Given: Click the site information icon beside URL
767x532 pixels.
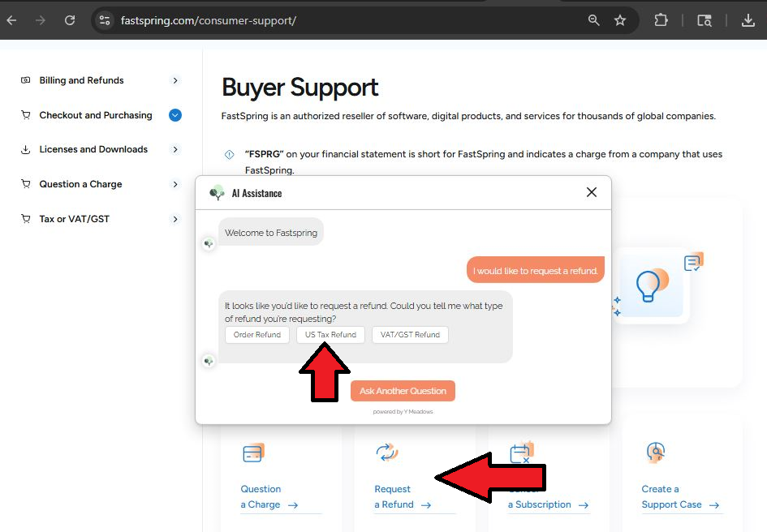Looking at the screenshot, I should coord(104,20).
